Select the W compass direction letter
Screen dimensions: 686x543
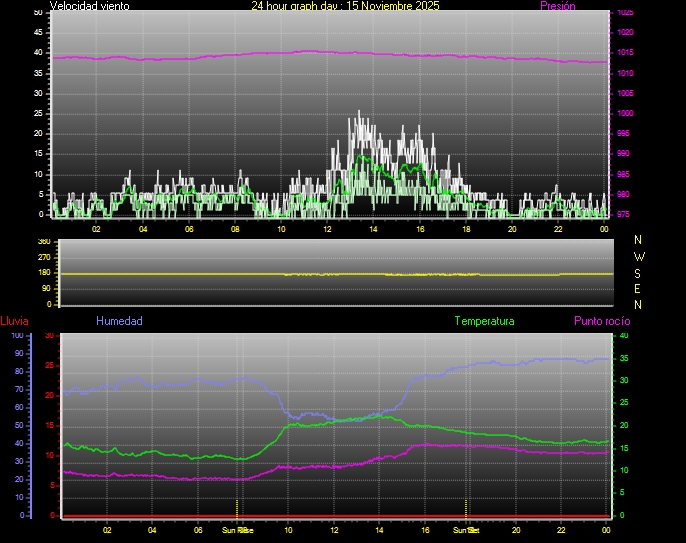pos(639,256)
